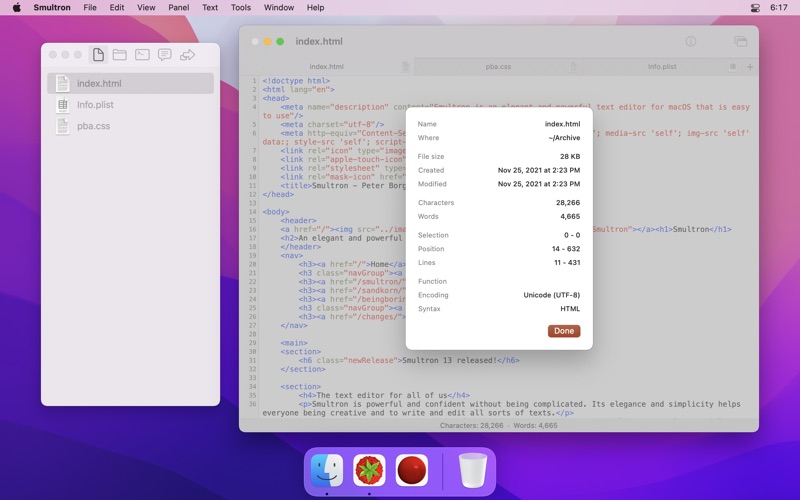Open the red ball app in the Dock

412,470
